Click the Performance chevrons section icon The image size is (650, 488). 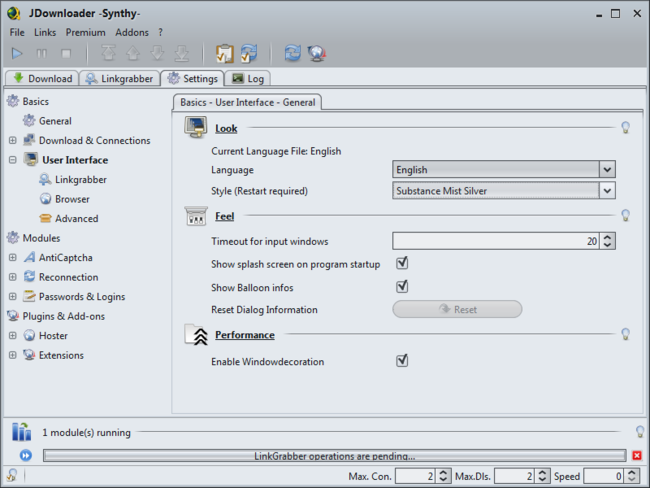[x=196, y=335]
